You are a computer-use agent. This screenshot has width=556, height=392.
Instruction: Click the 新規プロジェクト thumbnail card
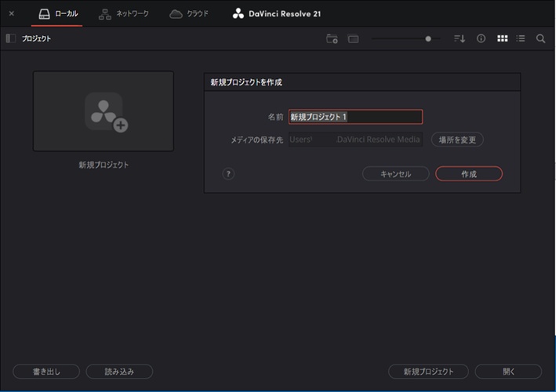click(x=104, y=111)
